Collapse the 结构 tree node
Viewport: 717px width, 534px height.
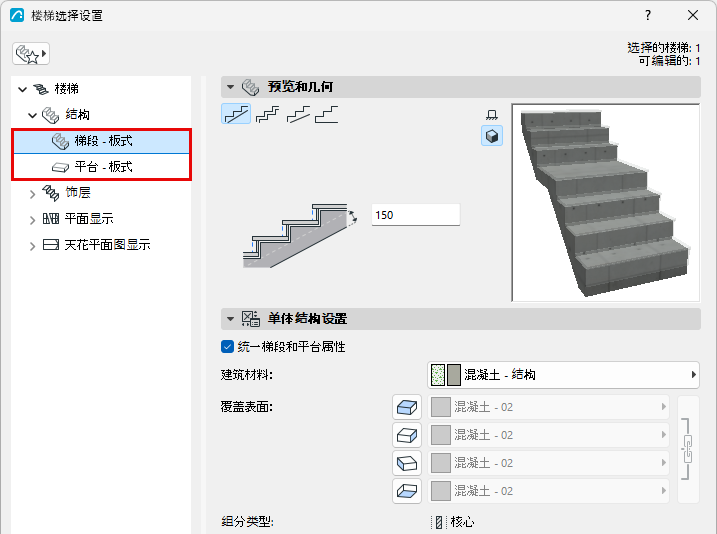32,115
